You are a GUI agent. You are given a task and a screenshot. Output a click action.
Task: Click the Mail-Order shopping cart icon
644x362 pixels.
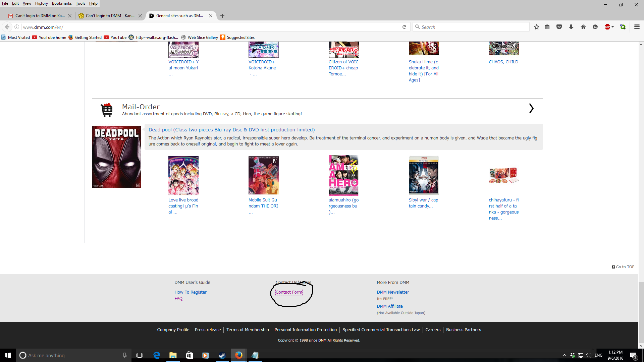pyautogui.click(x=107, y=110)
